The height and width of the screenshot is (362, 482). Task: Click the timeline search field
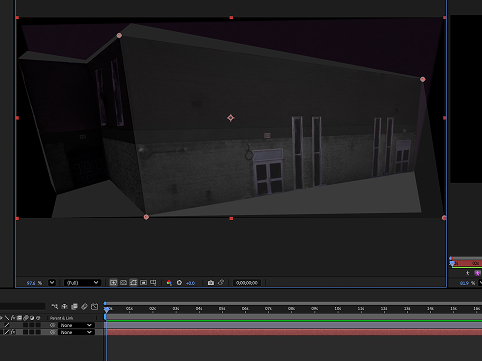point(22,306)
